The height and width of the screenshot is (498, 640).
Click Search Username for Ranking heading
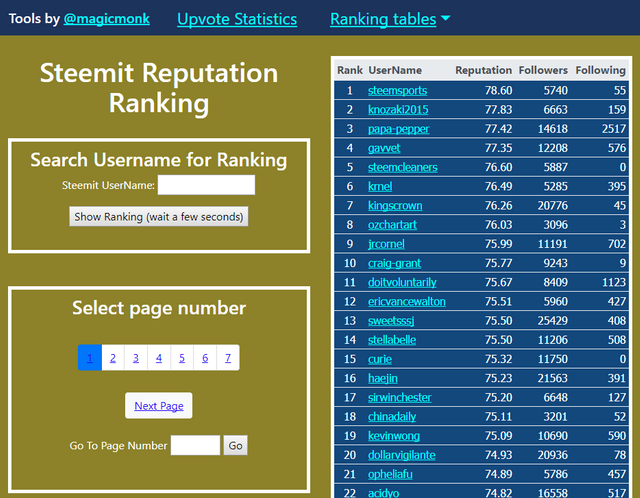[x=159, y=160]
